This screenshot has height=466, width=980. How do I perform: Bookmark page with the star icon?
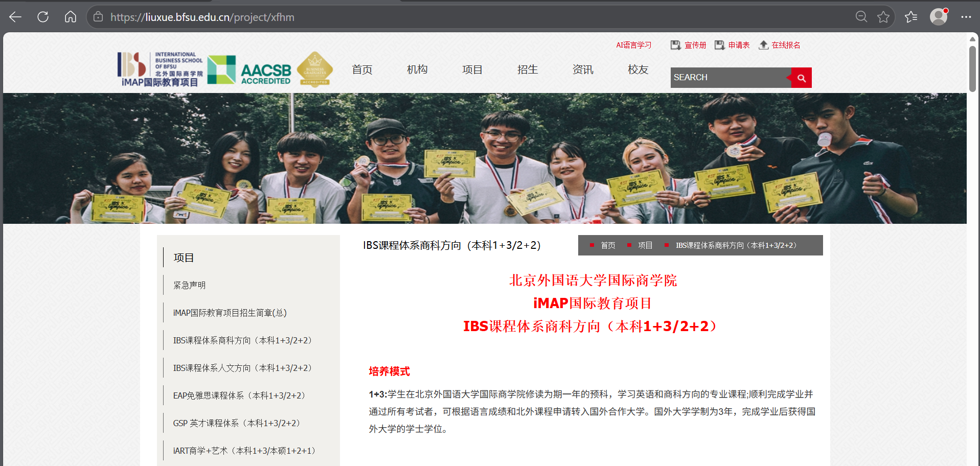click(883, 17)
